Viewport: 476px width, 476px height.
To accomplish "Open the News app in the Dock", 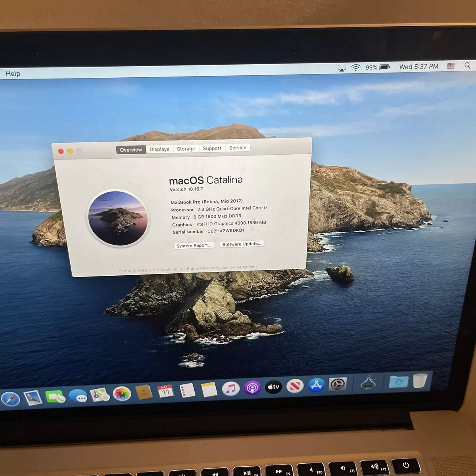I will pyautogui.click(x=295, y=386).
